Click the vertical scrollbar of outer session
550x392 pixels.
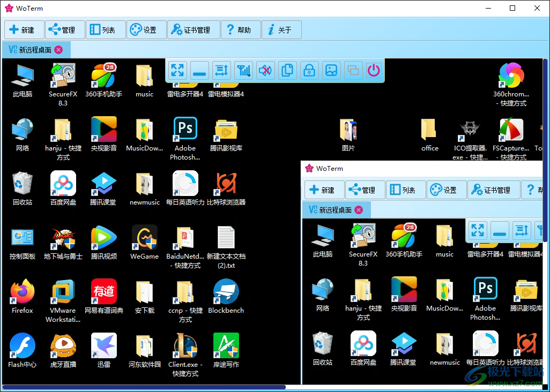[x=545, y=150]
